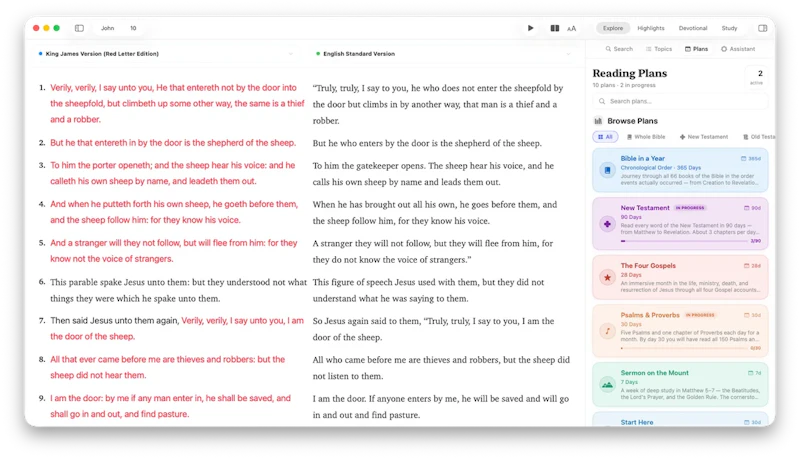Filter plans by New Testament chip
Image resolution: width=800 pixels, height=459 pixels.
click(x=704, y=137)
